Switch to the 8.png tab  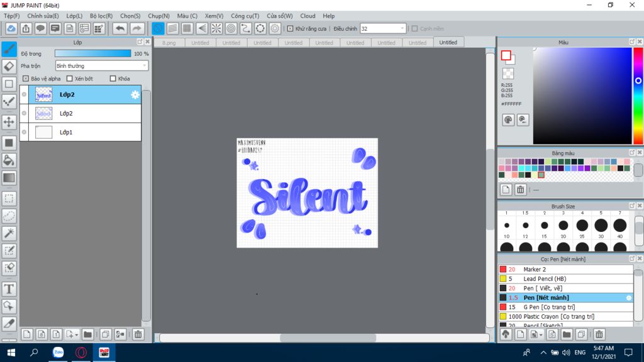coord(169,43)
